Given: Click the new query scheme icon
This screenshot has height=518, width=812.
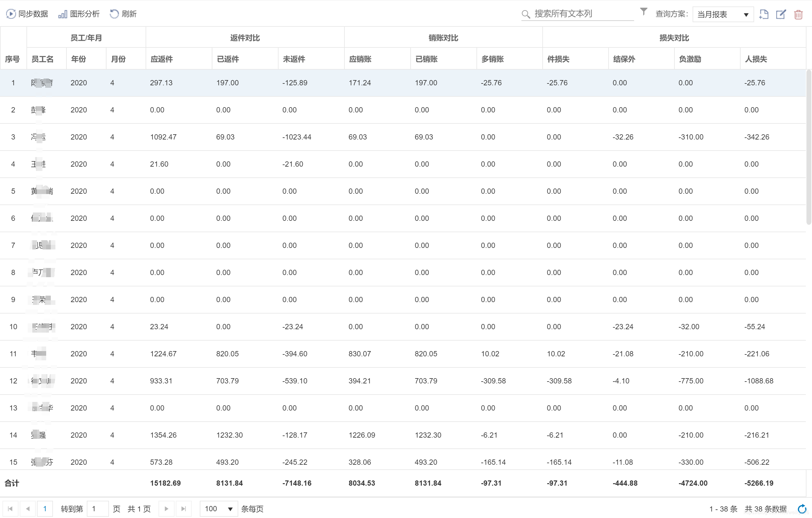Looking at the screenshot, I should pyautogui.click(x=763, y=14).
